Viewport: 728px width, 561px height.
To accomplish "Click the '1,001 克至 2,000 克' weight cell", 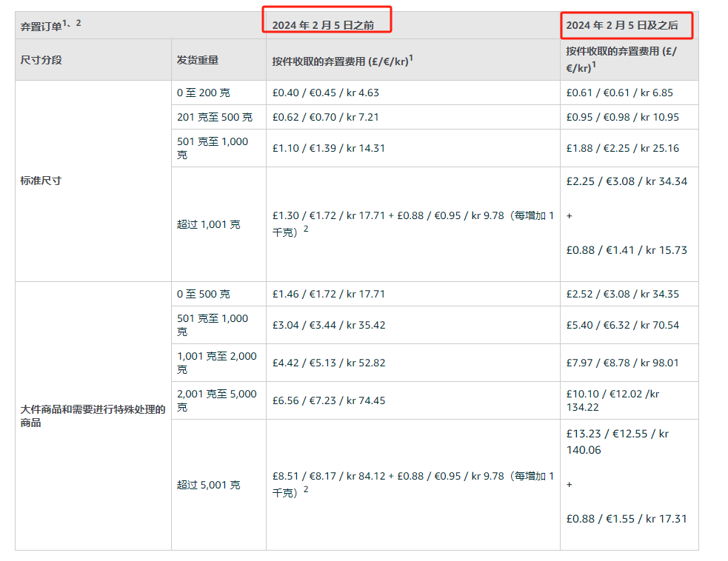I will tap(217, 363).
